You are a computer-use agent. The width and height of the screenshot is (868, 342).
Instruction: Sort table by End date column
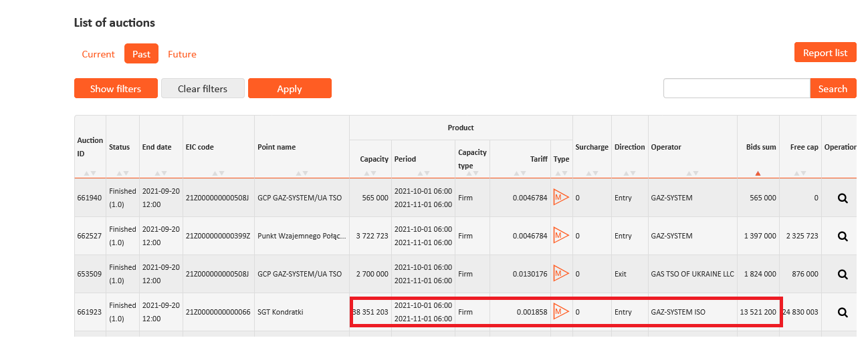click(160, 173)
